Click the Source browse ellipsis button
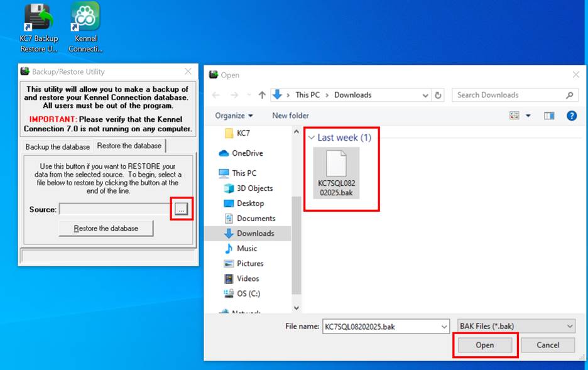This screenshot has width=588, height=370. pyautogui.click(x=181, y=210)
